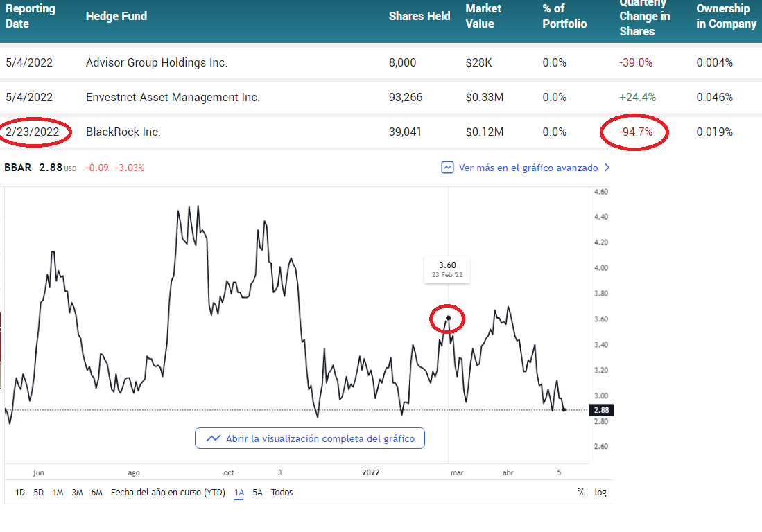762x532 pixels.
Task: Toggle log scale on chart
Action: (x=600, y=493)
